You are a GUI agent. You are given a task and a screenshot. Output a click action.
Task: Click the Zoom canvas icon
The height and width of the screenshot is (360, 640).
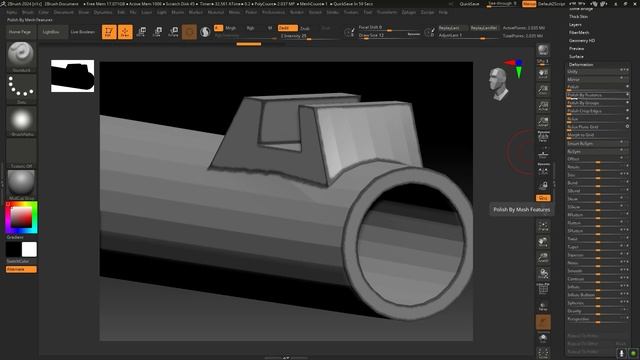pyautogui.click(x=543, y=90)
